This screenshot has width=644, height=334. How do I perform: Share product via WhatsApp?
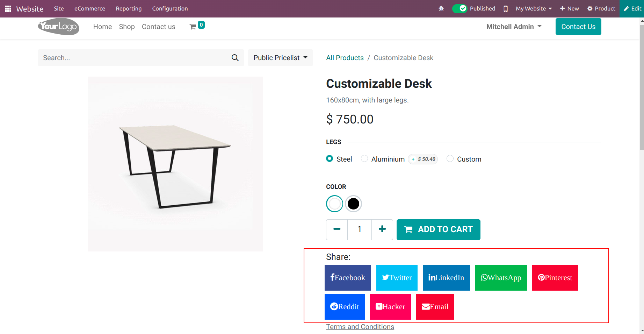[x=501, y=278]
